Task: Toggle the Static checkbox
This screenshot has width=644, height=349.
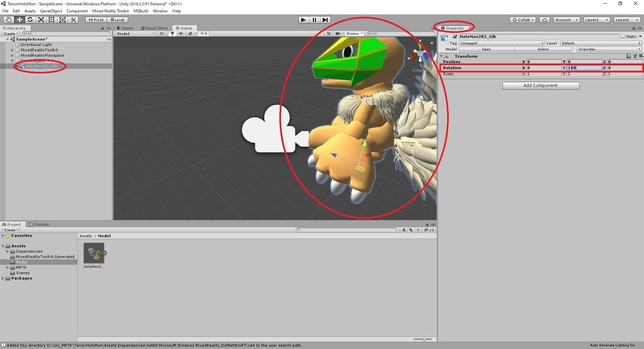Action: coord(623,37)
